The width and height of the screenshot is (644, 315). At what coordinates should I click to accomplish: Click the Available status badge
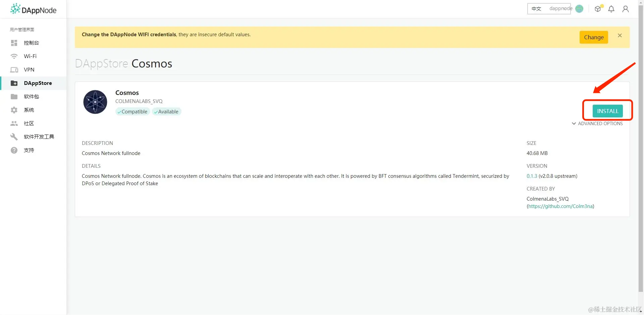(166, 112)
